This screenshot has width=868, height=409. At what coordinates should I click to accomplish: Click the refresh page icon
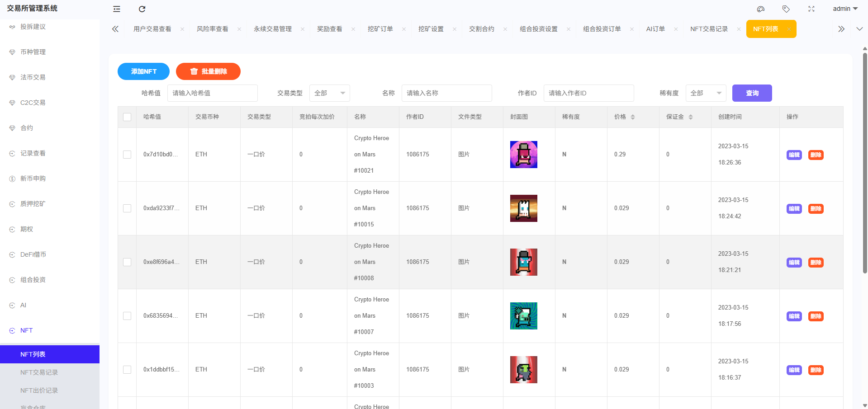142,9
